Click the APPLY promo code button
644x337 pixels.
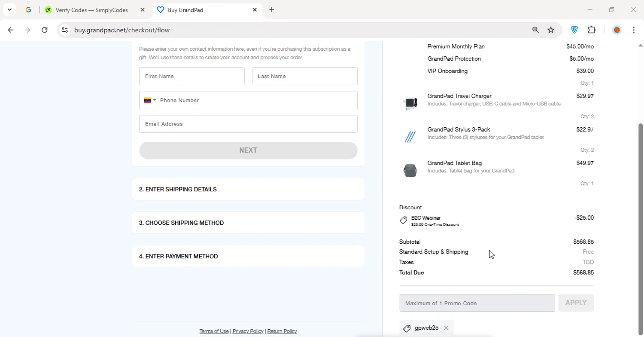(576, 303)
